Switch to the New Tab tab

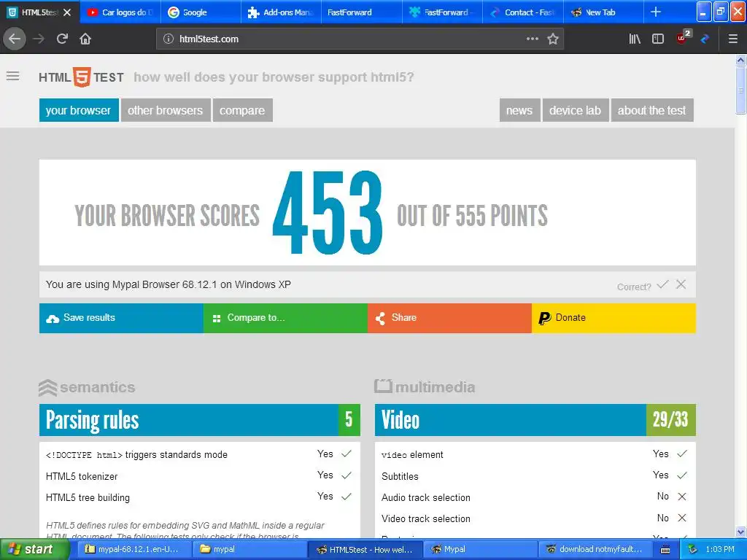click(603, 12)
